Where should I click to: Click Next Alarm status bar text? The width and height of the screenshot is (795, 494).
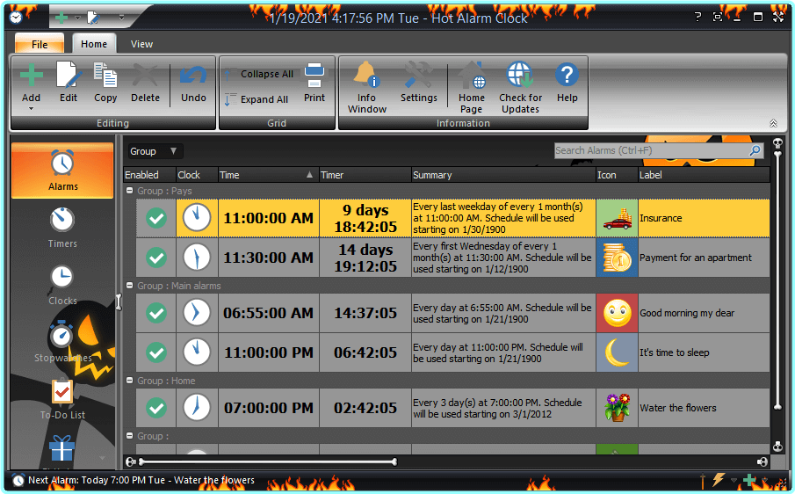point(141,480)
